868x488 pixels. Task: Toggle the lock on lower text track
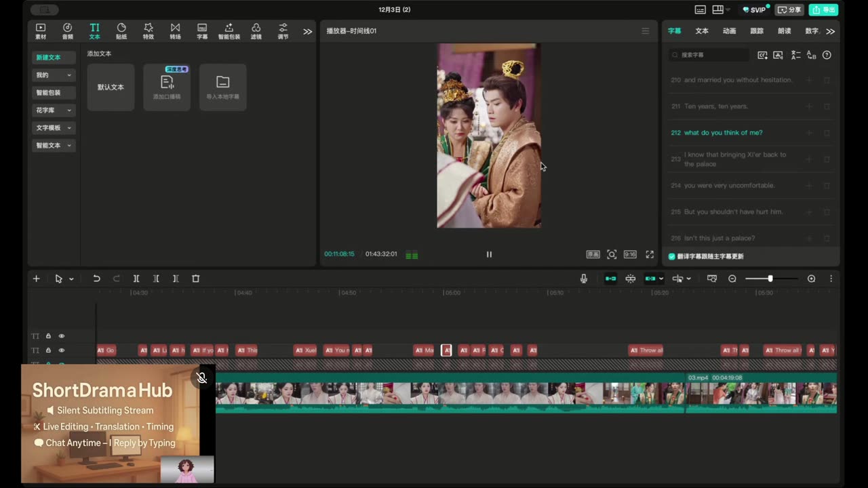[x=48, y=350]
